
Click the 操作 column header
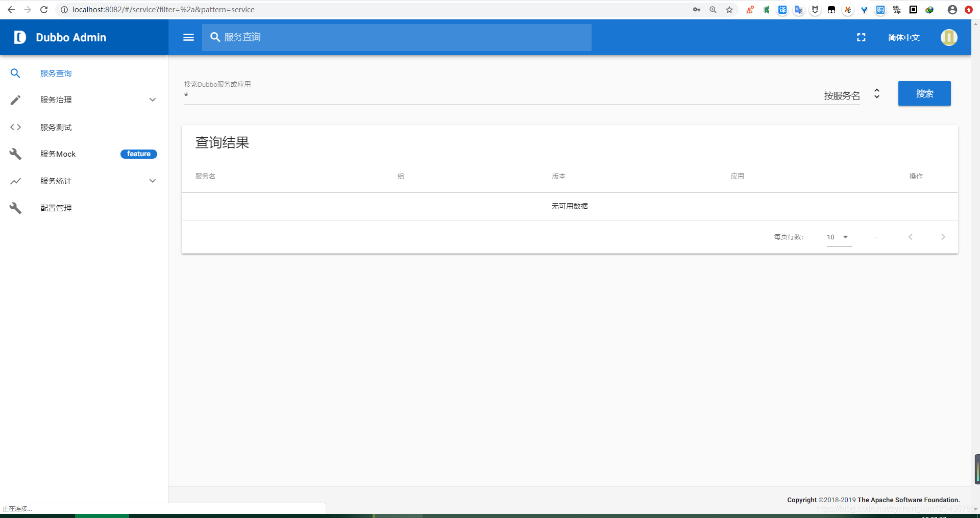[x=916, y=176]
